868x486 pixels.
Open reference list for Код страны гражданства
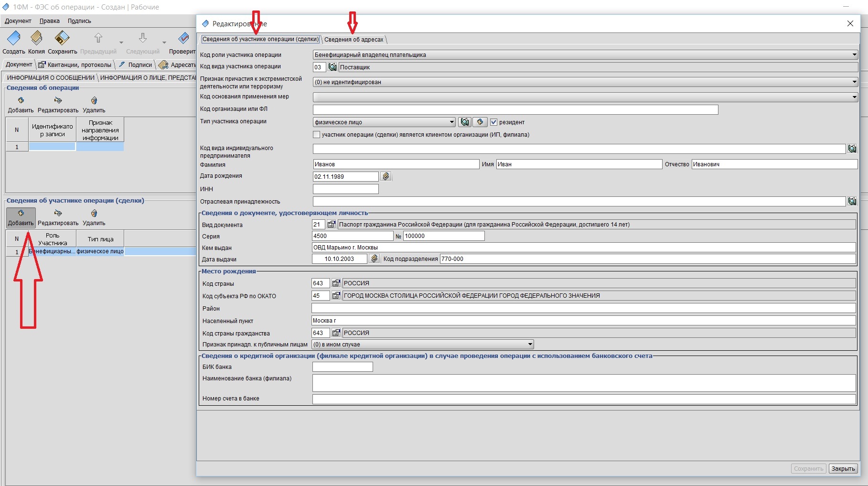336,333
